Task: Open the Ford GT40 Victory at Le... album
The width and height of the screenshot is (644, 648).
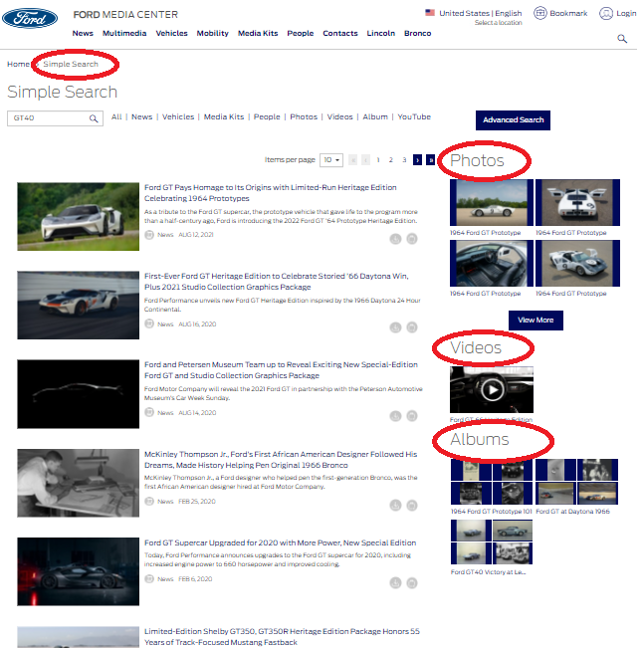Action: (492, 542)
